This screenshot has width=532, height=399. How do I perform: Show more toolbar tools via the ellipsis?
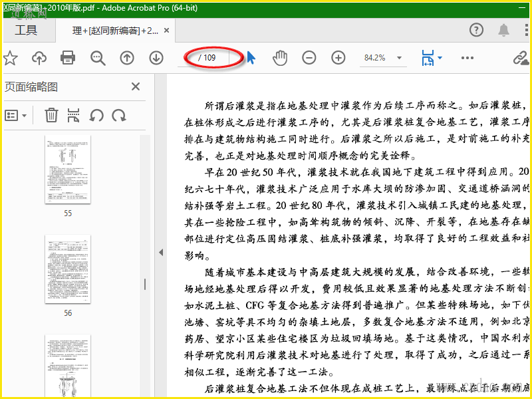[467, 58]
